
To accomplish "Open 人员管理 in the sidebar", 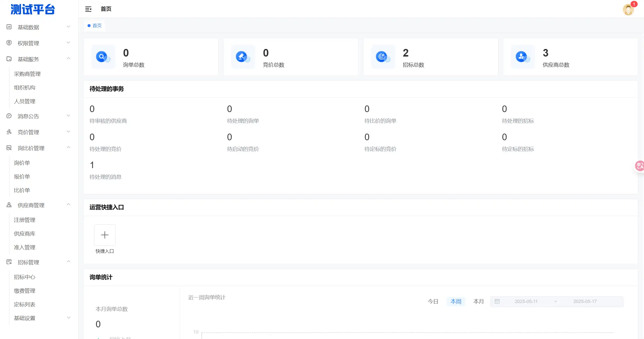I will coord(25,101).
